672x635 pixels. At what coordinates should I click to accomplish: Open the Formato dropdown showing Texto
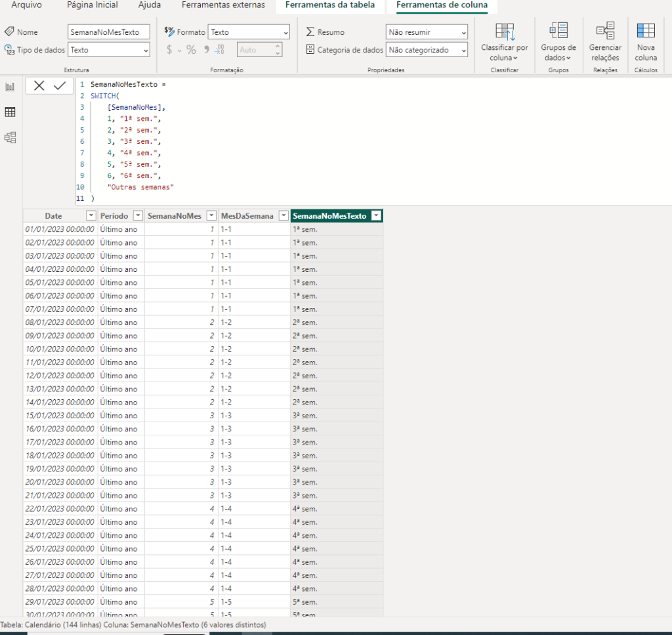(249, 32)
